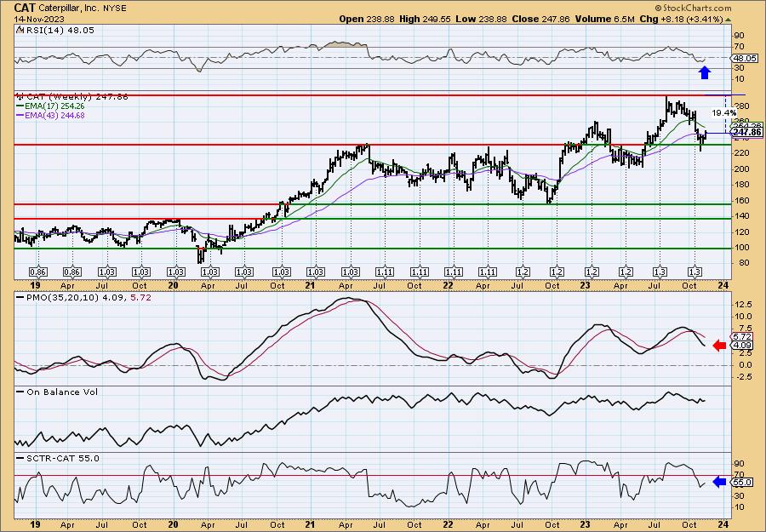Click the 5.72 PMO signal value tag
The width and height of the screenshot is (766, 532).
click(742, 336)
